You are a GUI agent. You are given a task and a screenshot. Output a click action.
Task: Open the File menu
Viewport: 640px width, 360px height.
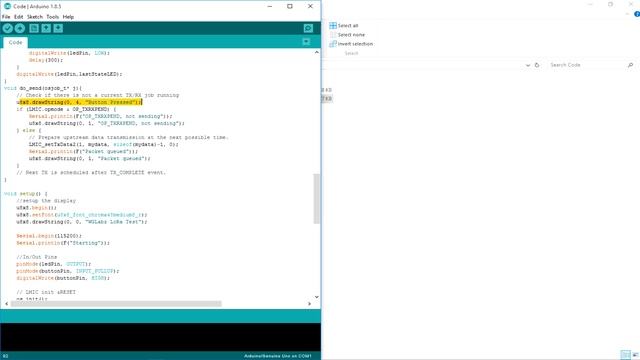pyautogui.click(x=6, y=17)
